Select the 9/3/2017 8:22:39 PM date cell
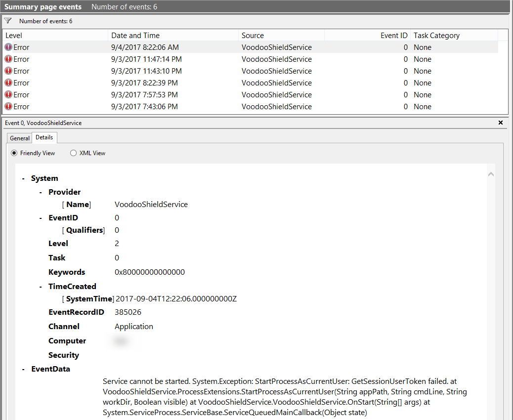513x420 pixels. point(144,83)
